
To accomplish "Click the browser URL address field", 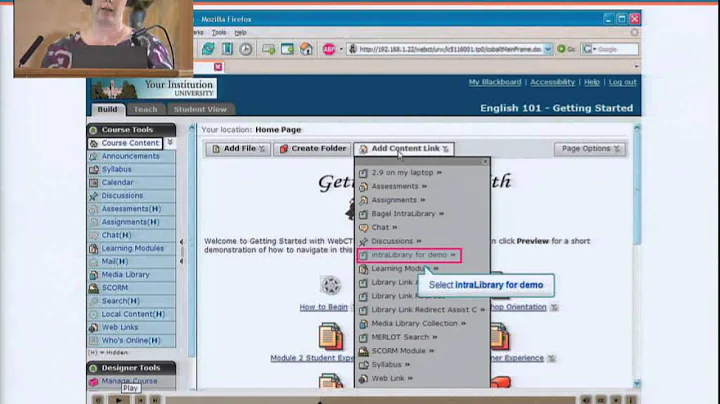I will click(450, 49).
